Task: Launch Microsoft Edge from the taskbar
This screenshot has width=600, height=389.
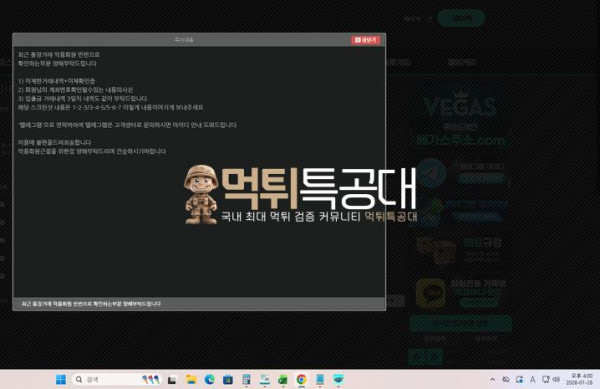Action: pyautogui.click(x=209, y=379)
